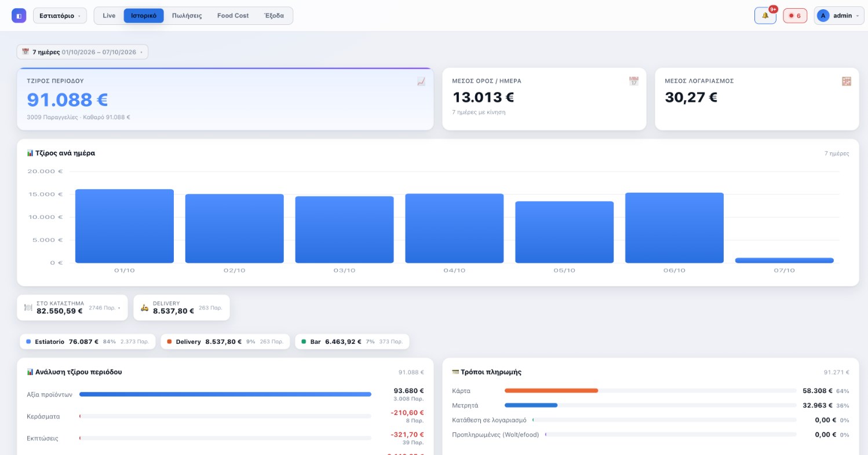The height and width of the screenshot is (455, 868).
Task: Expand the admin user menu
Action: point(839,16)
